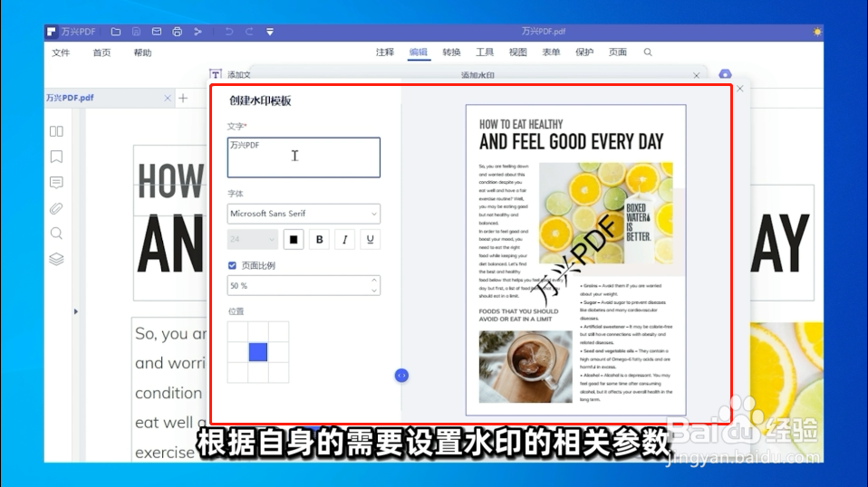Increase page scale with up arrow

coord(374,281)
